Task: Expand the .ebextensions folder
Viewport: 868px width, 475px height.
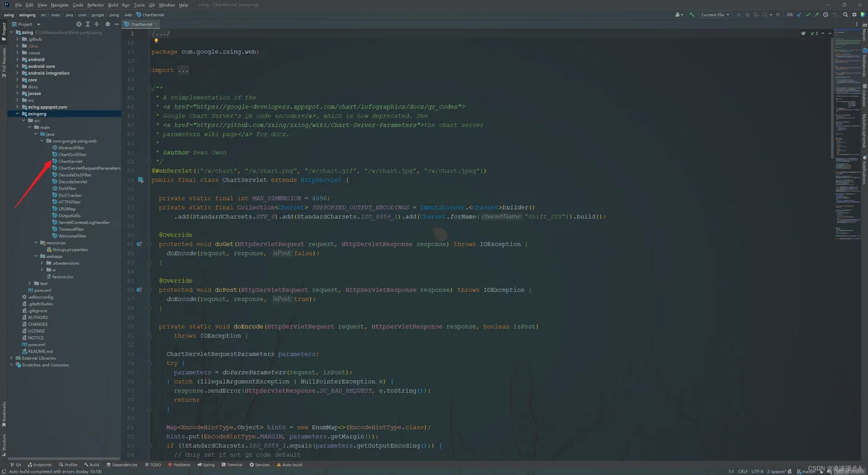Action: pyautogui.click(x=42, y=263)
